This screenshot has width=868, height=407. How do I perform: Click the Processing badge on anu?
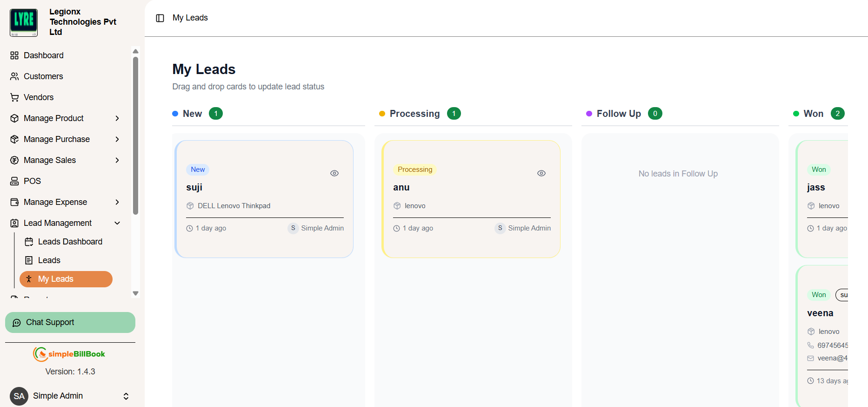click(415, 170)
